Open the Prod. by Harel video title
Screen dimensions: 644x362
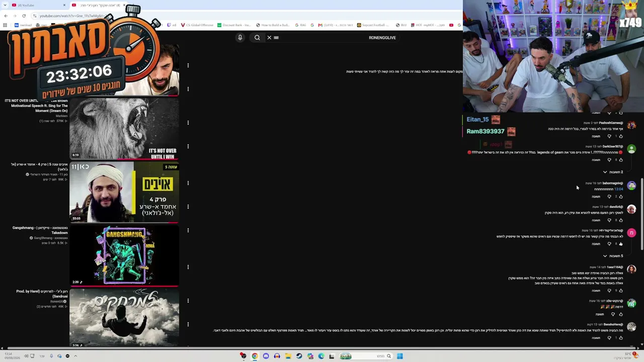(42, 294)
